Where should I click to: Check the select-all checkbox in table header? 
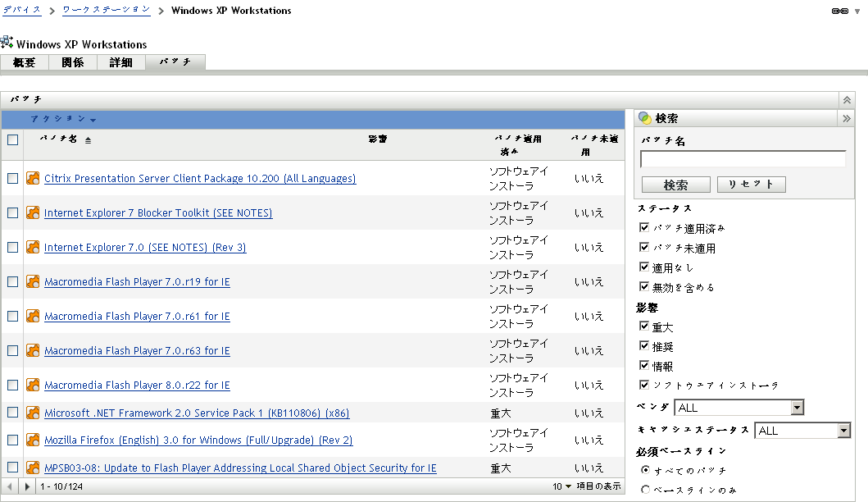coord(12,139)
